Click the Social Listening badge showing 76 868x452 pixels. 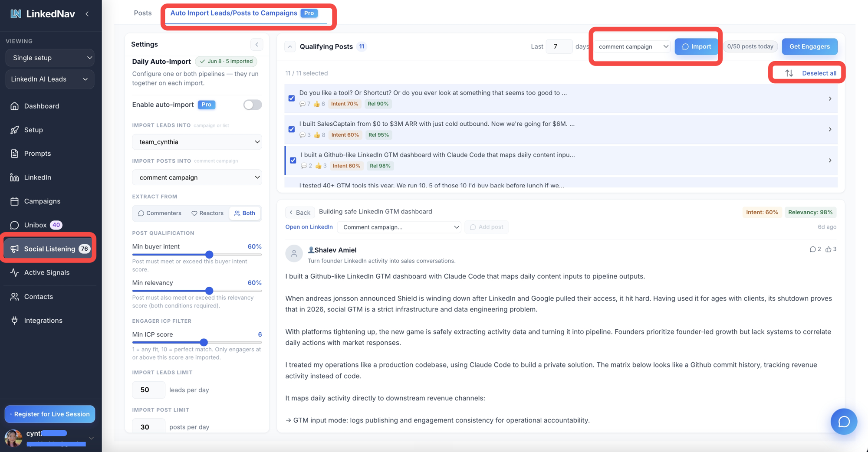[84, 249]
